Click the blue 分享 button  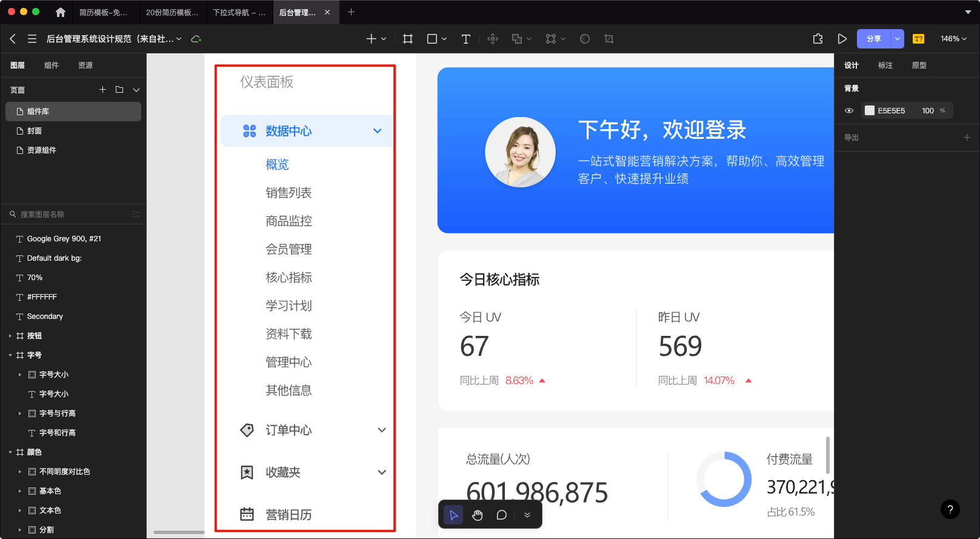click(x=873, y=39)
